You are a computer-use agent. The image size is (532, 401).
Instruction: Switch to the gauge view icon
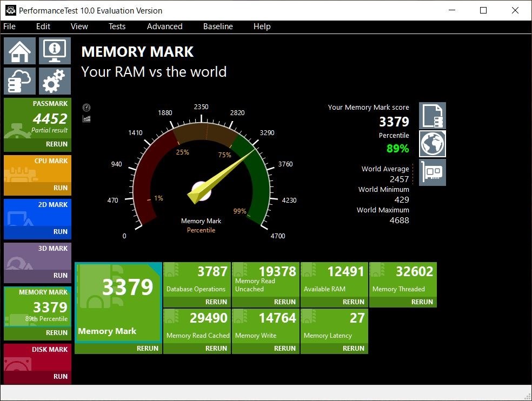87,108
